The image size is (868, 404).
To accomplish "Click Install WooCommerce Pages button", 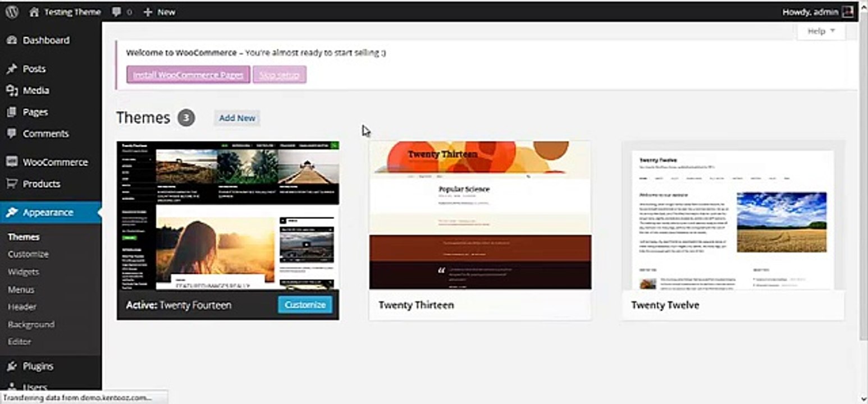I will tap(188, 75).
